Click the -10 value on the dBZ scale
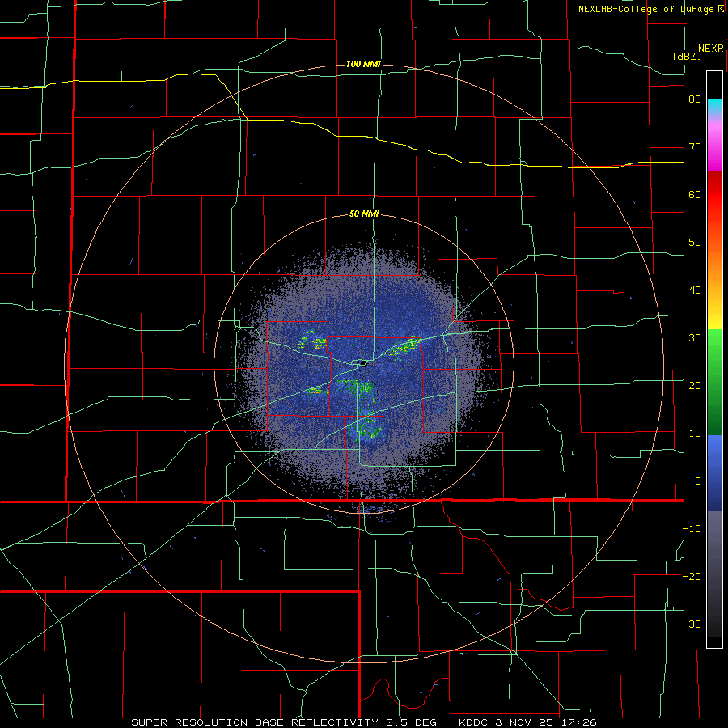 (x=692, y=528)
